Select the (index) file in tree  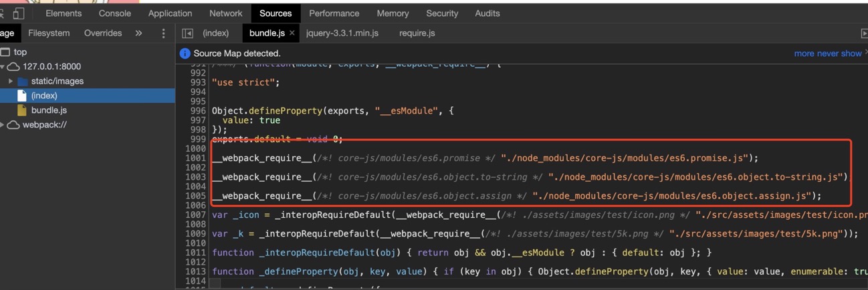point(44,96)
